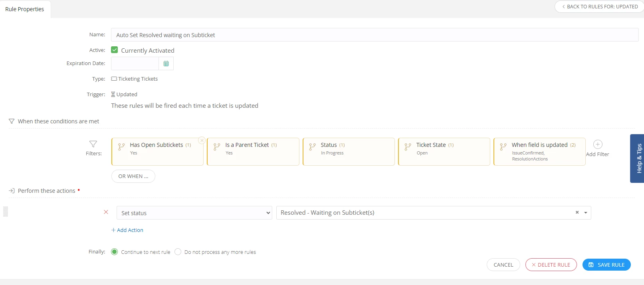Click the funnel icon above Filters label

(93, 144)
